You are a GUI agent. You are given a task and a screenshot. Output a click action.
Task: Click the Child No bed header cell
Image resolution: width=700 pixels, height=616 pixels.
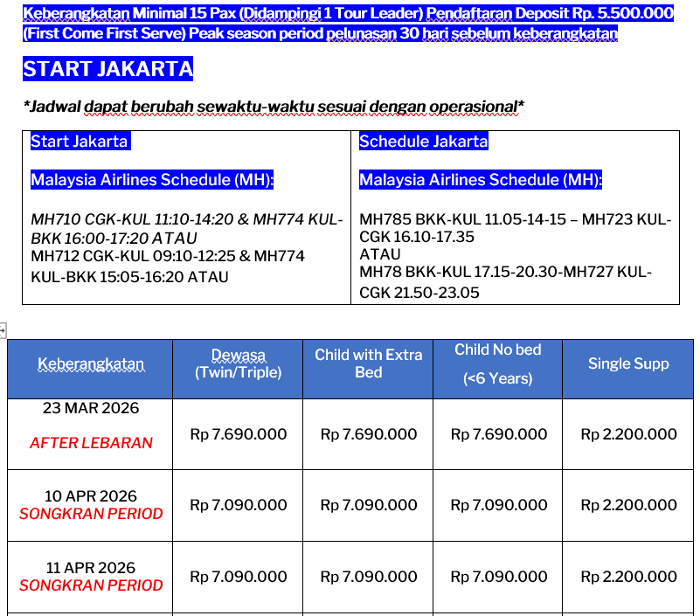click(x=497, y=363)
